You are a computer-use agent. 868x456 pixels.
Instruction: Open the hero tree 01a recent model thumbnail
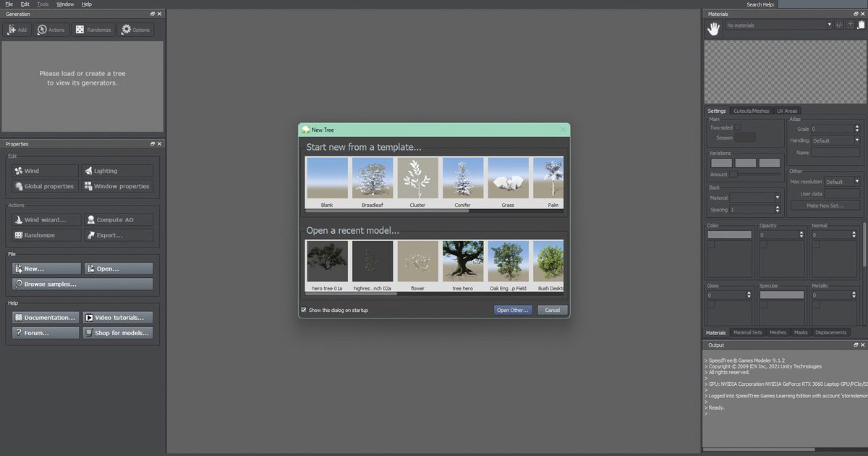pos(326,261)
